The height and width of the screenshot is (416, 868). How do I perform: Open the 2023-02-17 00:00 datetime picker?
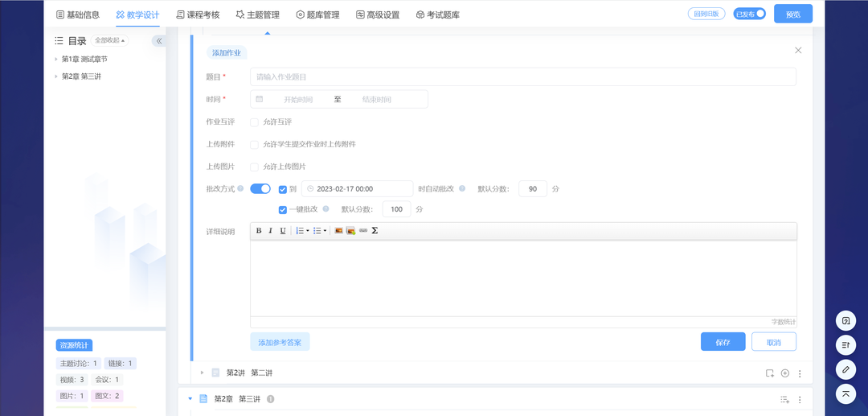pos(357,189)
